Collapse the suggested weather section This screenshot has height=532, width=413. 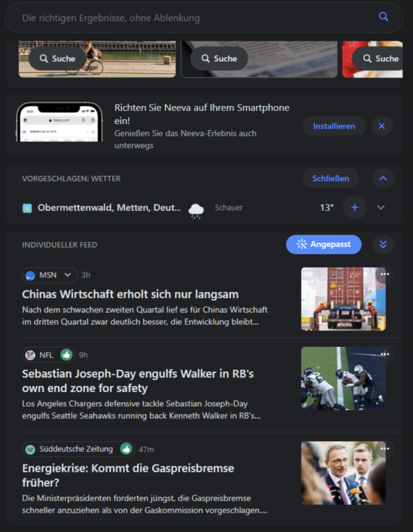tap(383, 179)
